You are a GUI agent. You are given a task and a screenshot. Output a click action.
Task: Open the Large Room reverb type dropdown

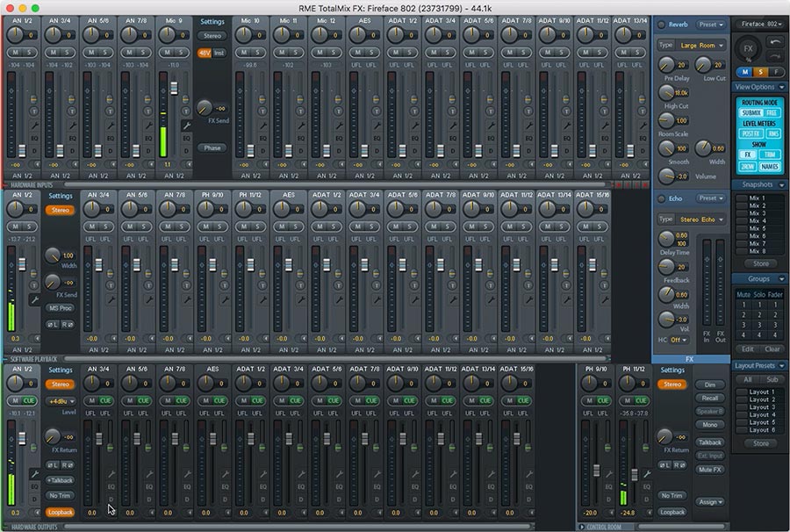click(x=699, y=44)
